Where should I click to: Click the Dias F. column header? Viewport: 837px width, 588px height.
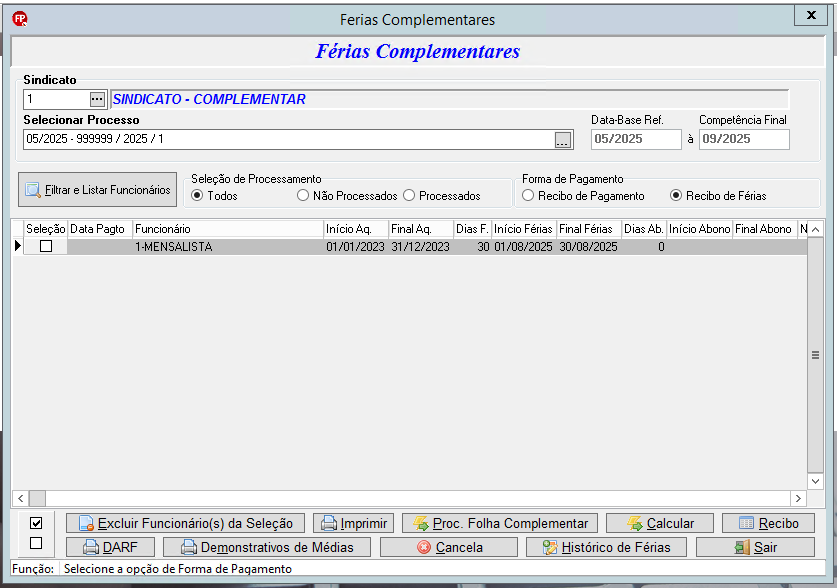(x=472, y=229)
